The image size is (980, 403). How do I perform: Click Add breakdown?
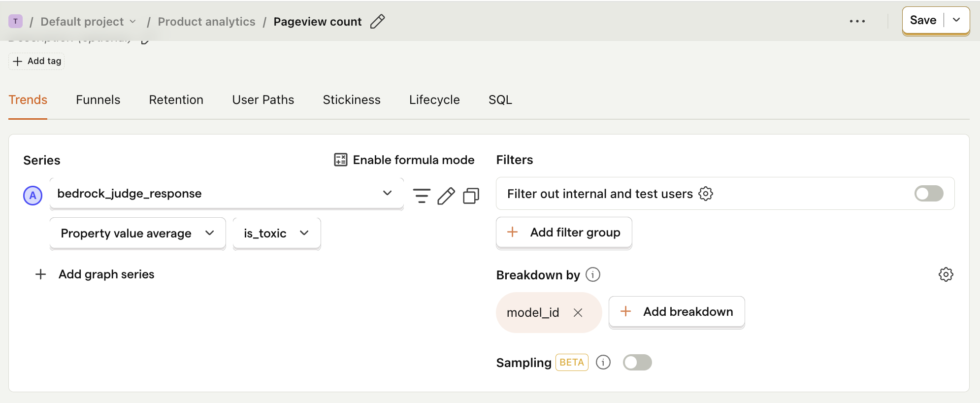pyautogui.click(x=677, y=312)
